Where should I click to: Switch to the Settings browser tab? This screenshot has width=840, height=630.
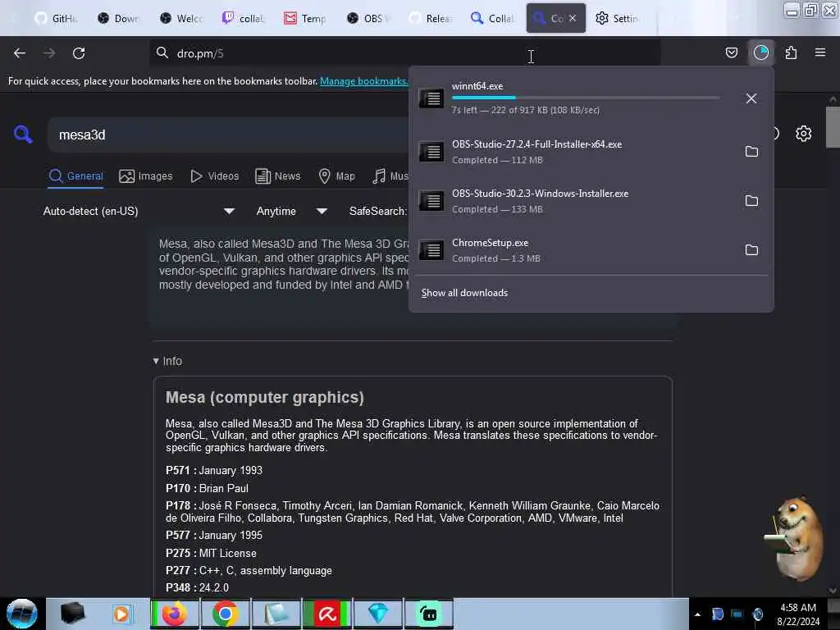617,18
